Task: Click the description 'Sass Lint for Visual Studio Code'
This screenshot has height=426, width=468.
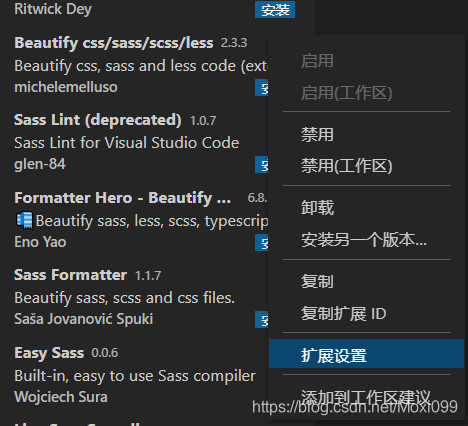Action: click(127, 143)
